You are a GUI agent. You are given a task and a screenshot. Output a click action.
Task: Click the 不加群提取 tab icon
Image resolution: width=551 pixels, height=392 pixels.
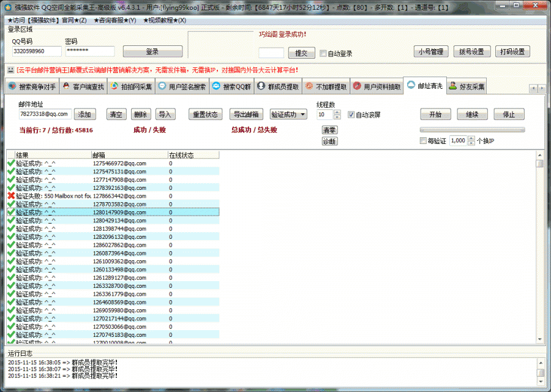tap(309, 86)
